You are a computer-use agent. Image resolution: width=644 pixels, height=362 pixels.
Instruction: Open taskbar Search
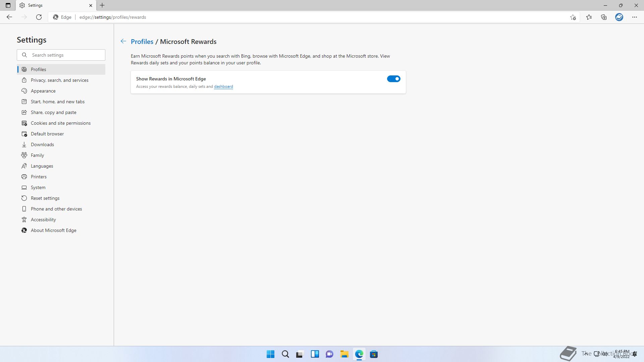(x=285, y=354)
